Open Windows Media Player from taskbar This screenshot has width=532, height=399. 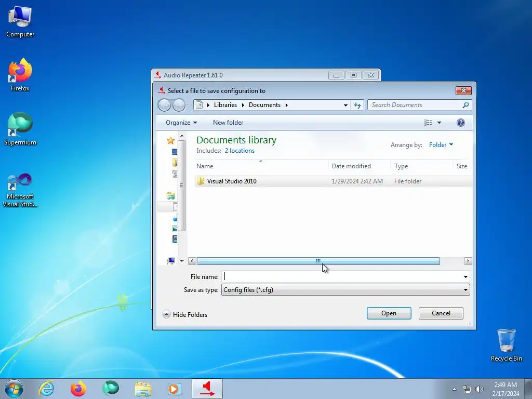click(175, 389)
